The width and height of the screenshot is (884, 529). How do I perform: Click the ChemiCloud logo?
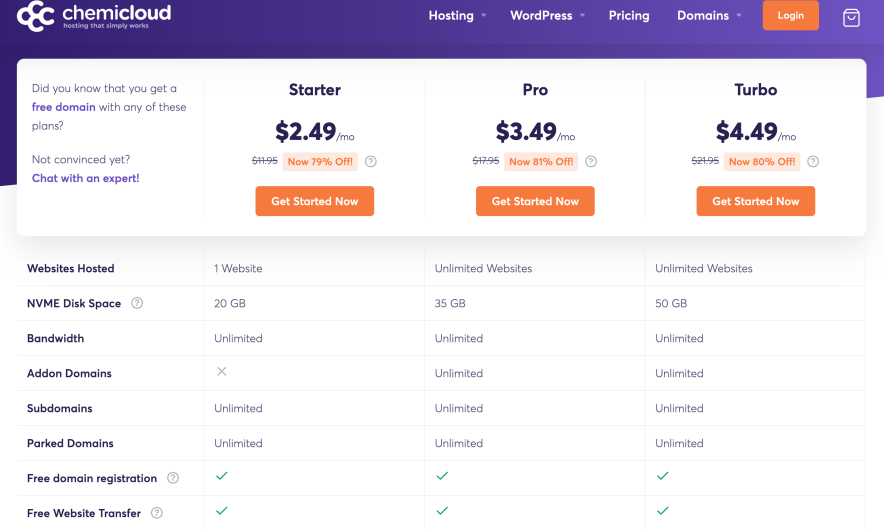(x=94, y=16)
